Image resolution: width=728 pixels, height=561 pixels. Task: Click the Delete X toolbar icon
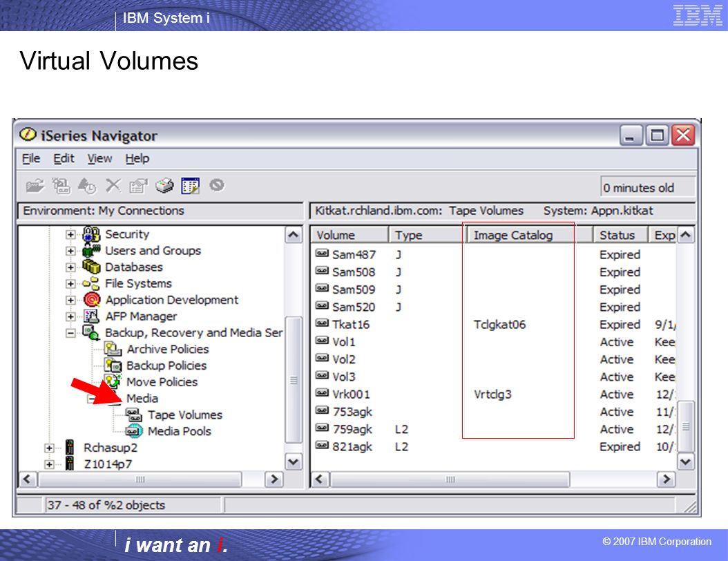113,185
